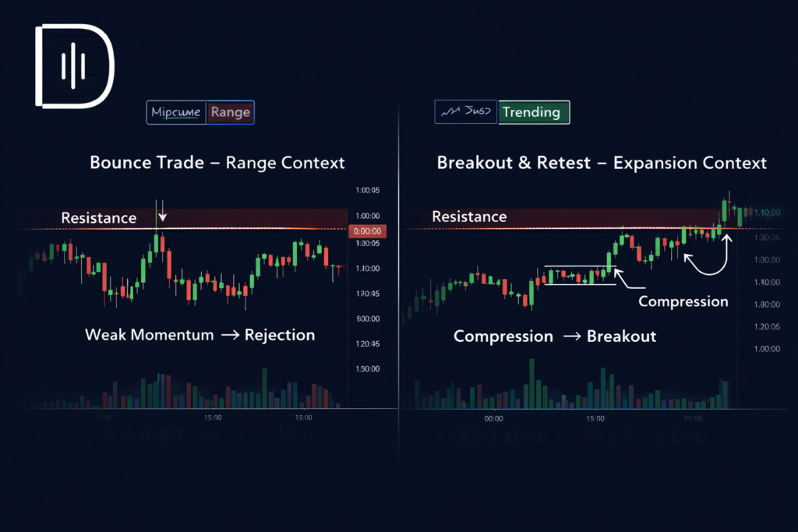798x532 pixels.
Task: Click the Resistance label on the left chart
Action: (x=98, y=218)
